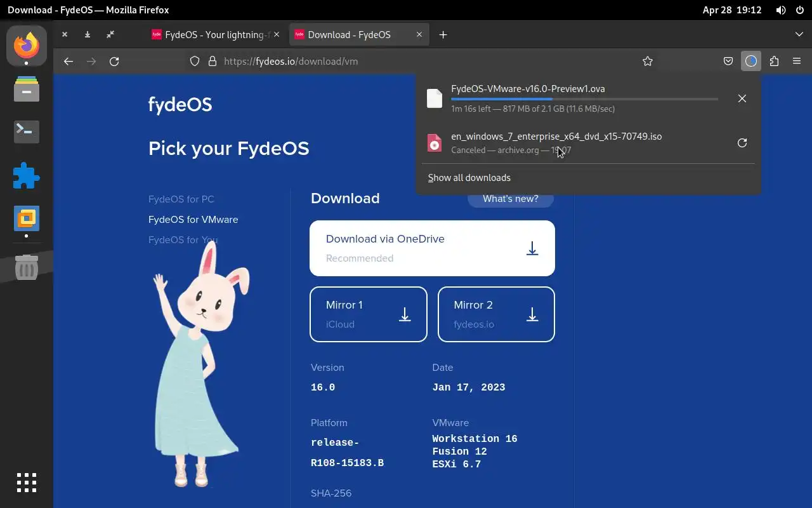This screenshot has width=812, height=508.
Task: Open a new tab with plus button
Action: [443, 35]
